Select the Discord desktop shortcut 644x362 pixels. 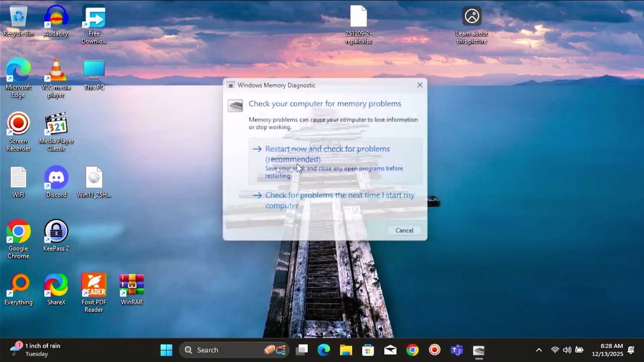point(56,182)
